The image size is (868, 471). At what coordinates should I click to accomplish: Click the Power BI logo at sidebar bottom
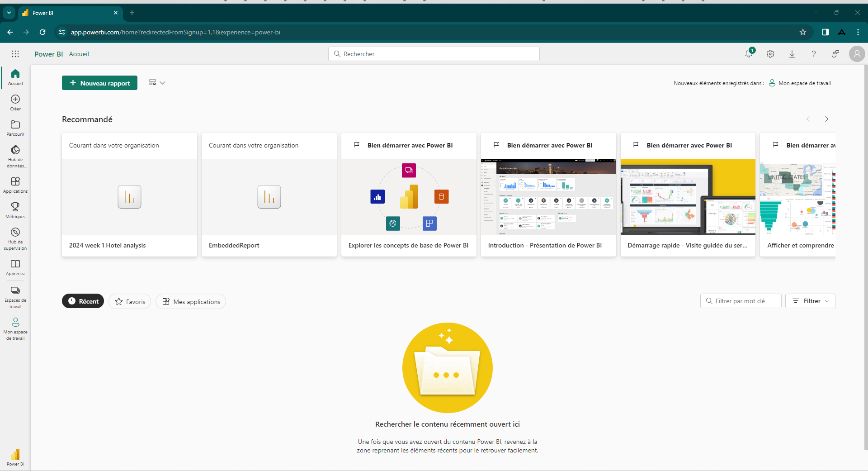tap(15, 457)
